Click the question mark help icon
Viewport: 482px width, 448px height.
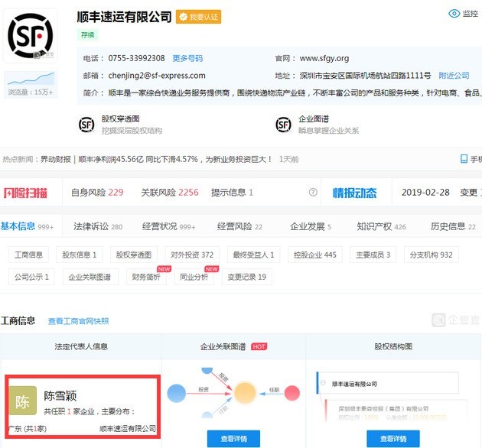pos(313,193)
